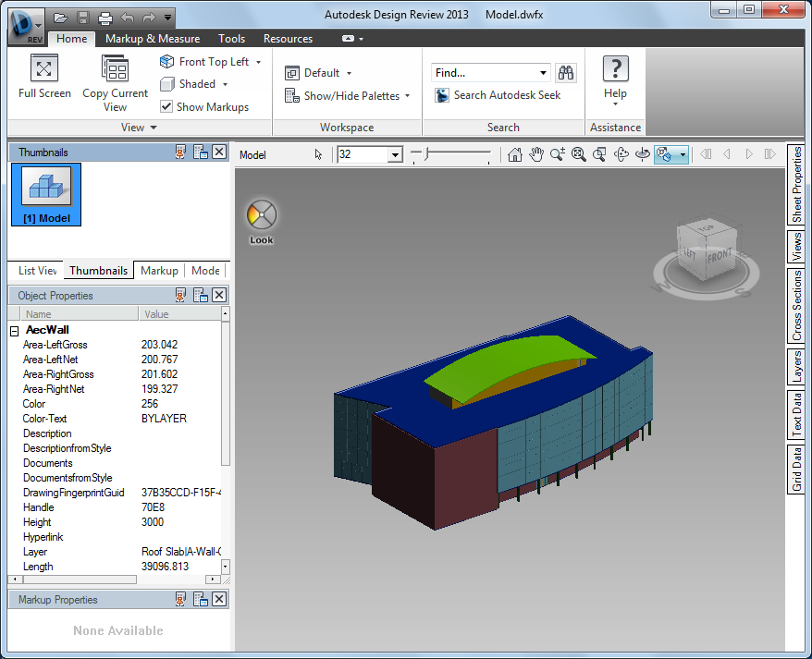This screenshot has width=812, height=659.
Task: Open the Autodesk Design Review application menu
Action: (x=25, y=26)
